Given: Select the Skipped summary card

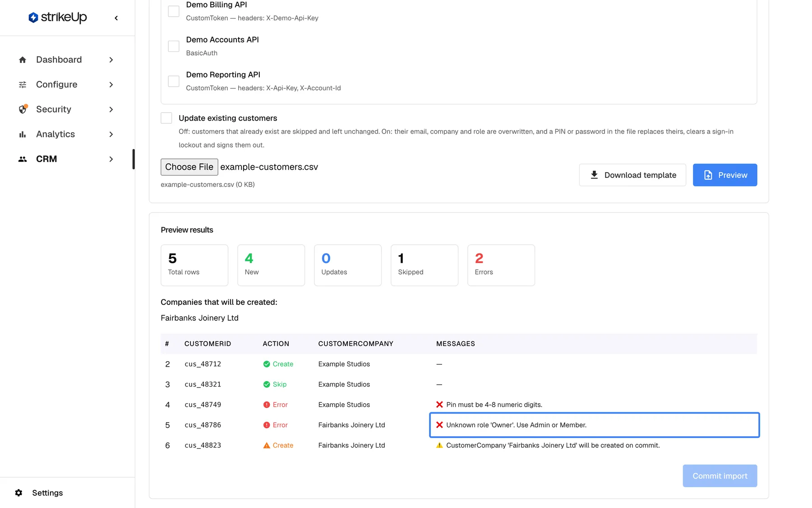Looking at the screenshot, I should click(x=424, y=265).
